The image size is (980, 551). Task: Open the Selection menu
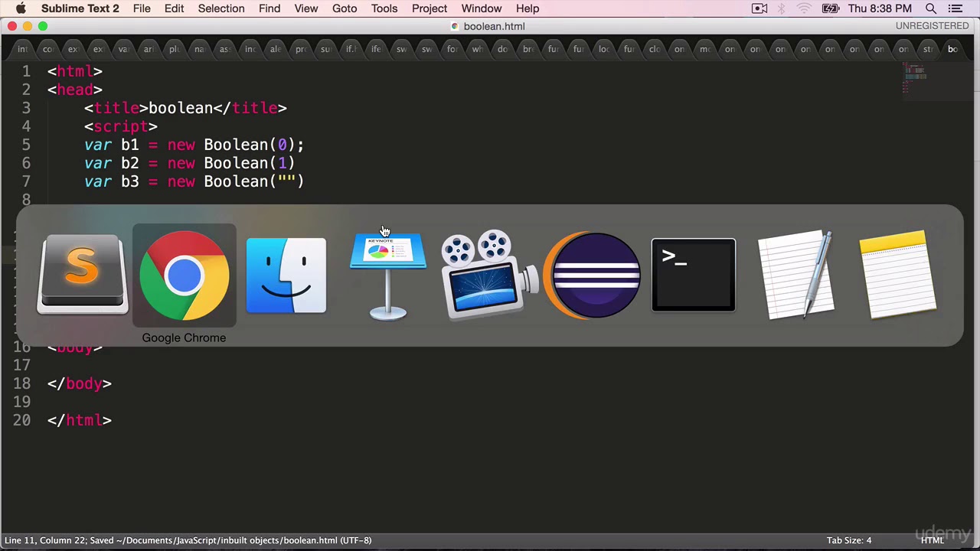tap(221, 8)
